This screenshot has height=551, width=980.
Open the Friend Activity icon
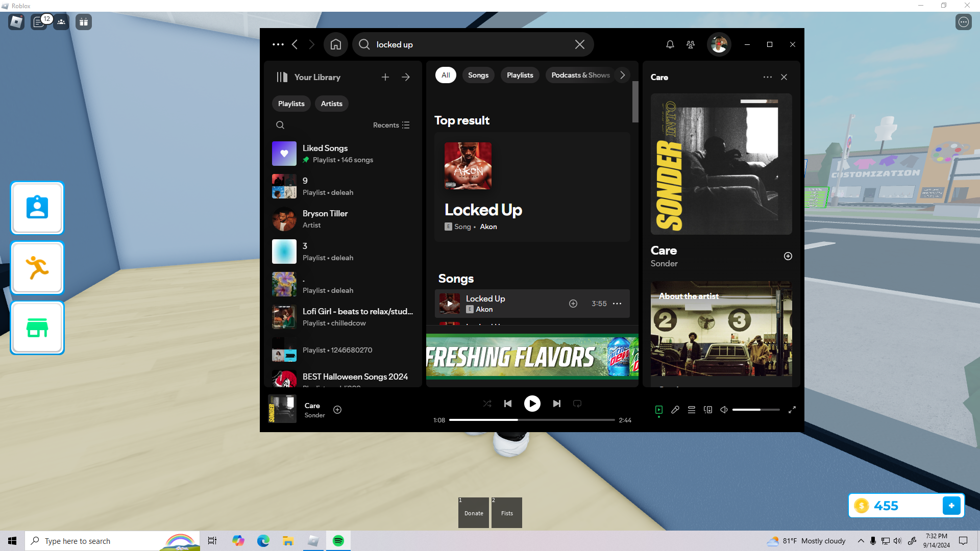pos(691,44)
